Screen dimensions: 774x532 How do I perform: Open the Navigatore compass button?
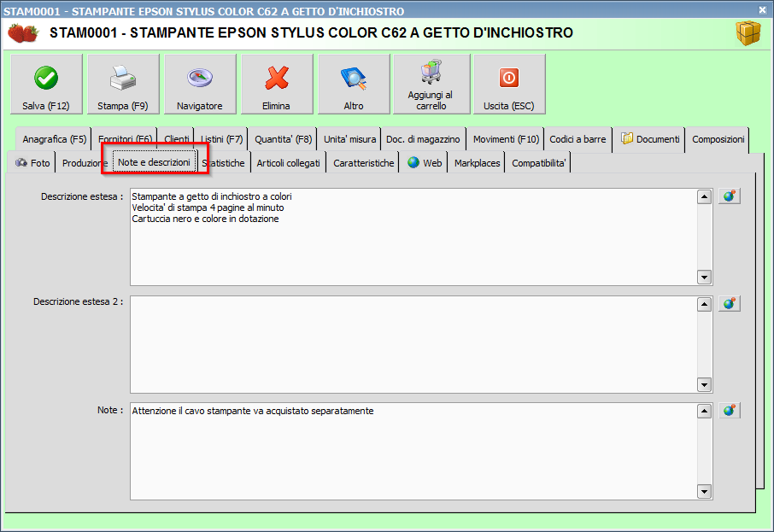(200, 85)
